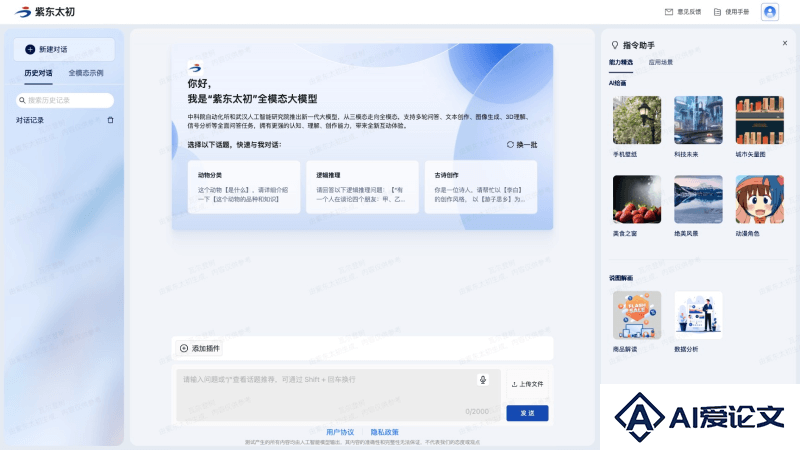
Task: Click 添加插件 to add plugin
Action: point(200,348)
